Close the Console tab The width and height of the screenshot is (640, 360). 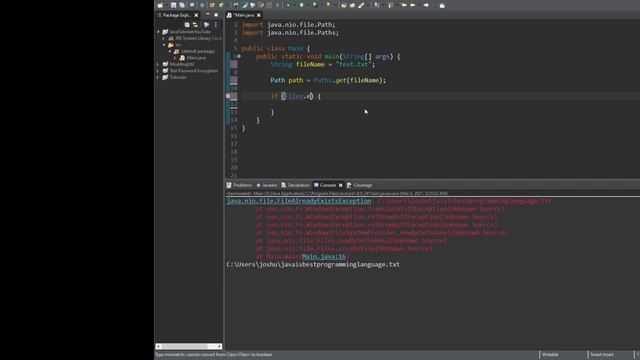340,185
